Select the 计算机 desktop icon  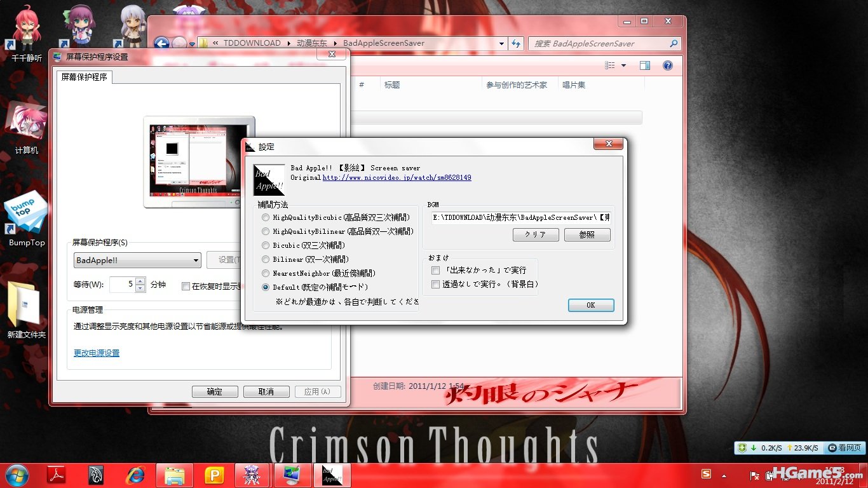(27, 128)
